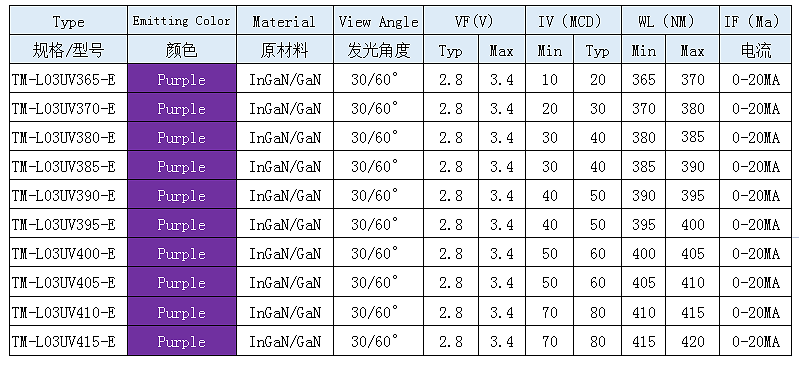799x365 pixels.
Task: Select WL Max value 420
Action: click(693, 341)
